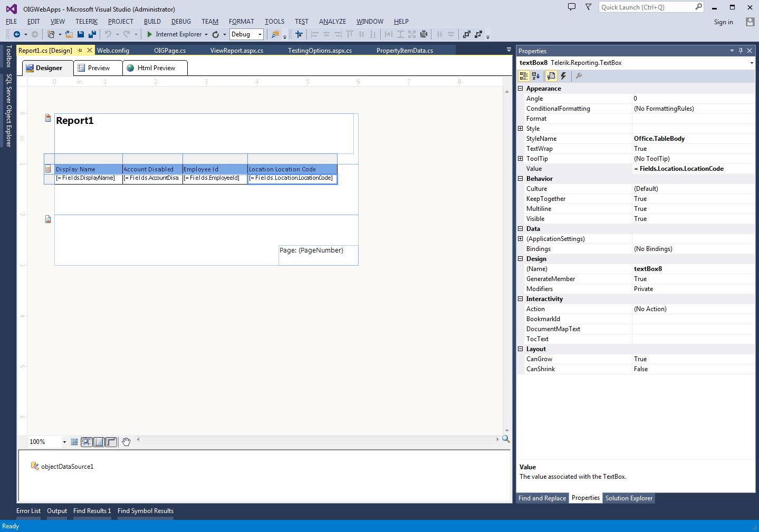The height and width of the screenshot is (532, 759).
Task: Click the Open File folder icon
Action: 69,34
